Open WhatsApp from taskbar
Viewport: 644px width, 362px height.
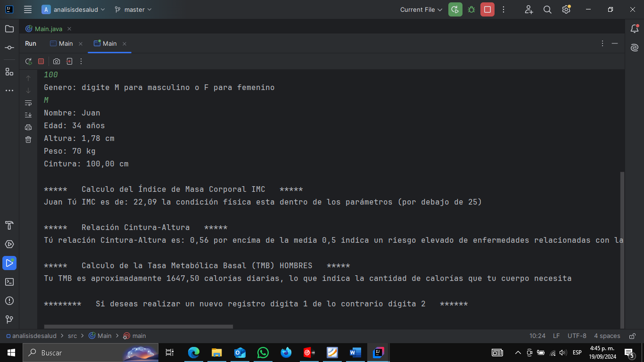pos(263,353)
